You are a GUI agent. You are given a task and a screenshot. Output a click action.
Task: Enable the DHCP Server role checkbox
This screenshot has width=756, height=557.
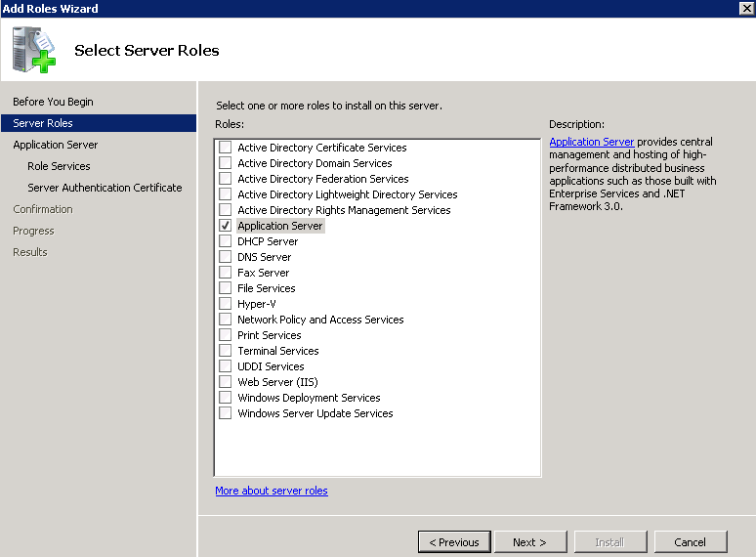pyautogui.click(x=226, y=241)
